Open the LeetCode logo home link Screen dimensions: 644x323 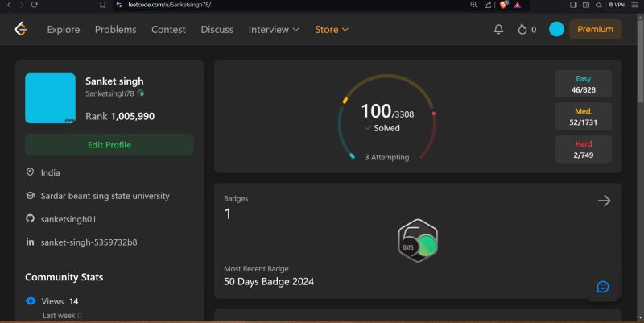click(21, 29)
